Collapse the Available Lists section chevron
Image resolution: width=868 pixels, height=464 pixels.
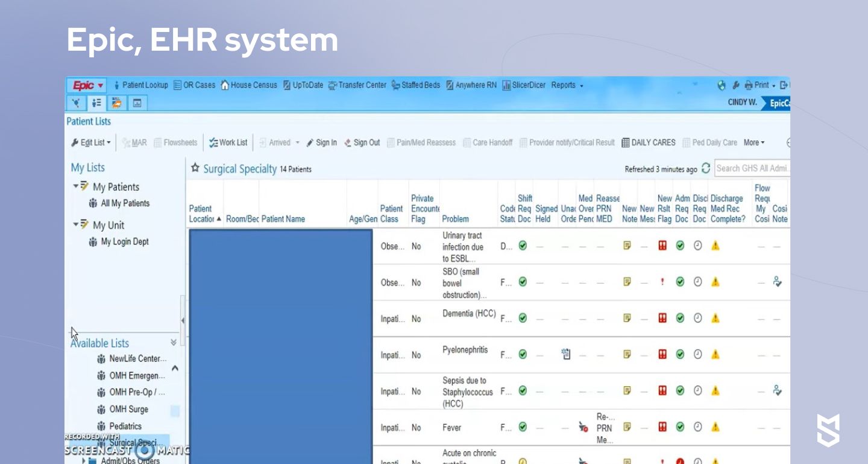[x=174, y=342]
